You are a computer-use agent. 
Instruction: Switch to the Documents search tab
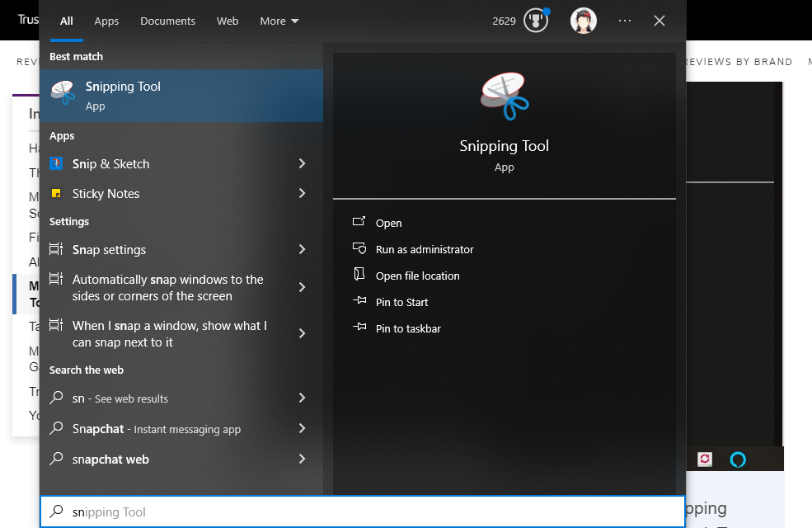[x=167, y=21]
